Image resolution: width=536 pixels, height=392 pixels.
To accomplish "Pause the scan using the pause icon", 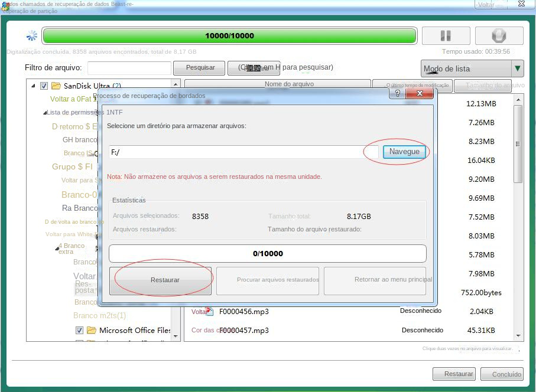I will tap(446, 35).
